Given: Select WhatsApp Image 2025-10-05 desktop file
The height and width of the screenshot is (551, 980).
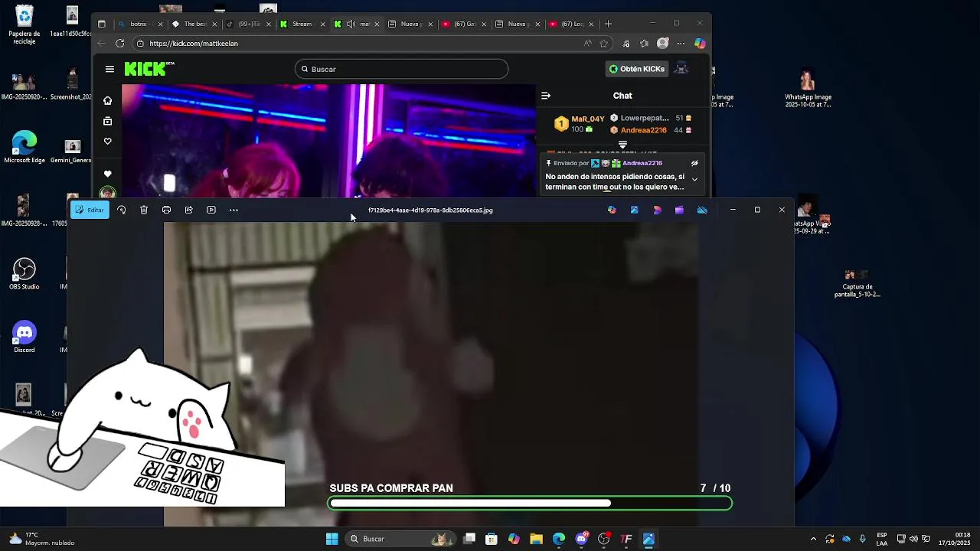Looking at the screenshot, I should pyautogui.click(x=808, y=89).
